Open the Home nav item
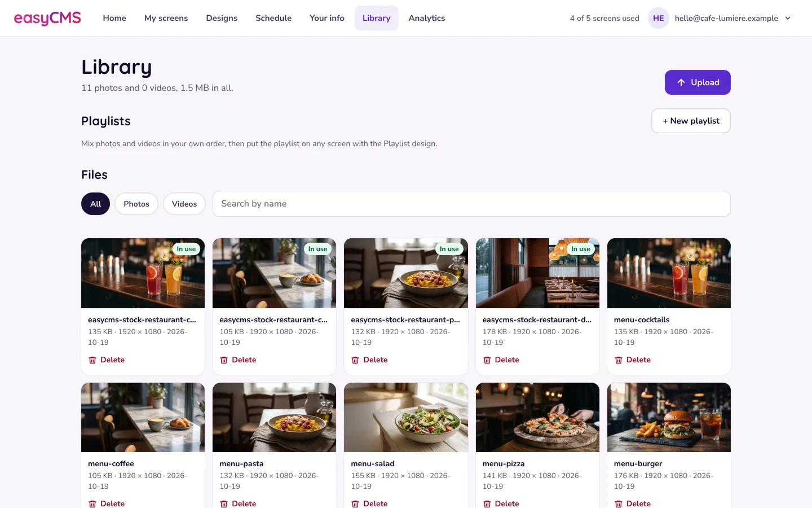 pos(114,18)
